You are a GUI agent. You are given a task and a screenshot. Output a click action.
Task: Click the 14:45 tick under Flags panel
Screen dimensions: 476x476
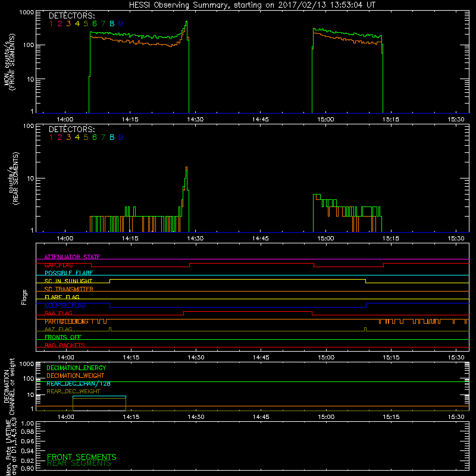click(x=261, y=358)
